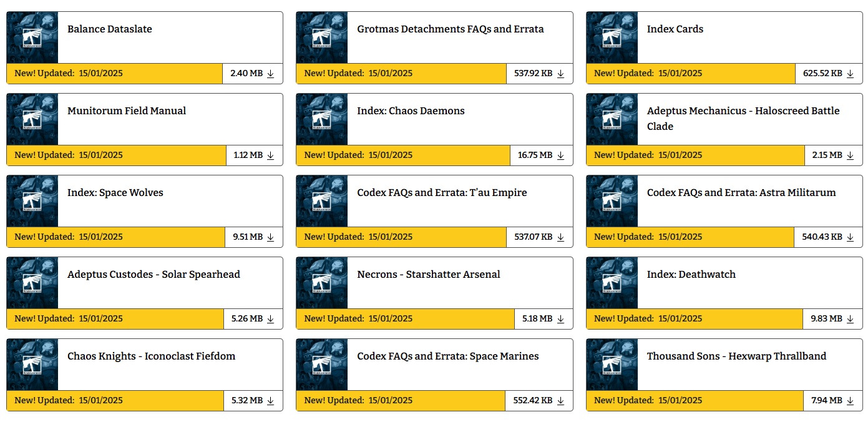The image size is (868, 422).
Task: Download Astra Militarum FAQs via its arrow icon
Action: tap(851, 237)
